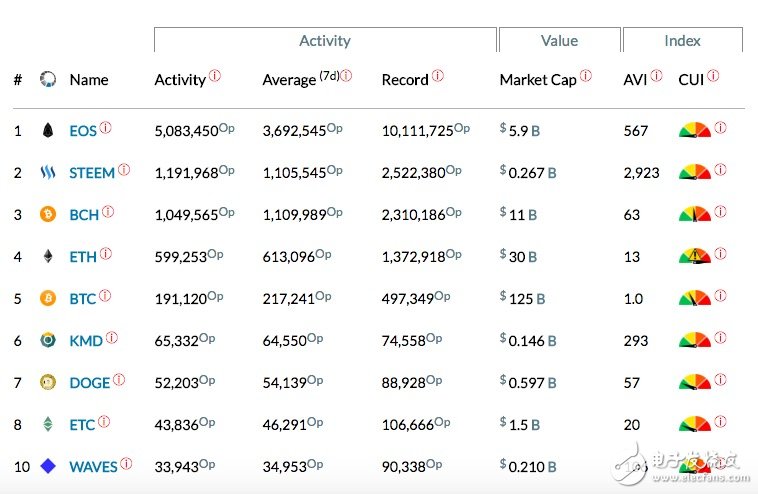This screenshot has width=758, height=494.
Task: Sort by the Name column header
Action: pyautogui.click(x=89, y=80)
